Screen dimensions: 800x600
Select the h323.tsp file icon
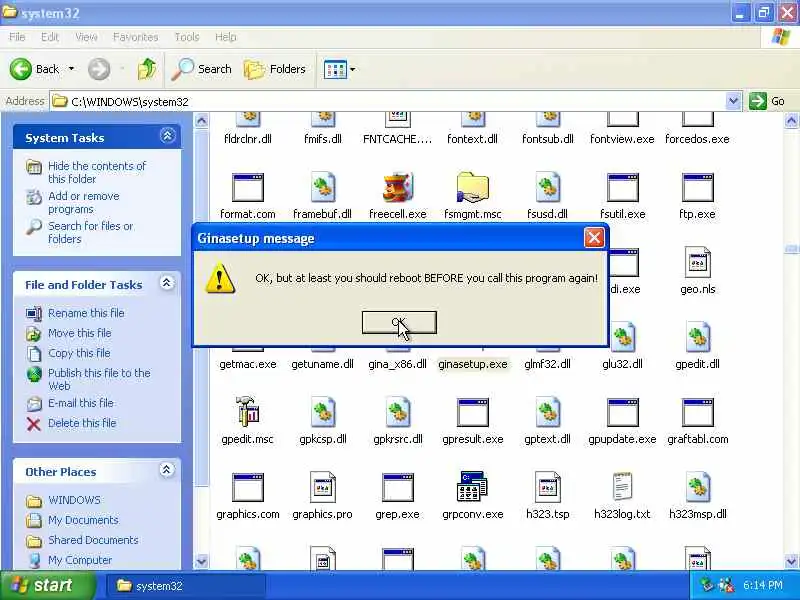click(x=547, y=487)
